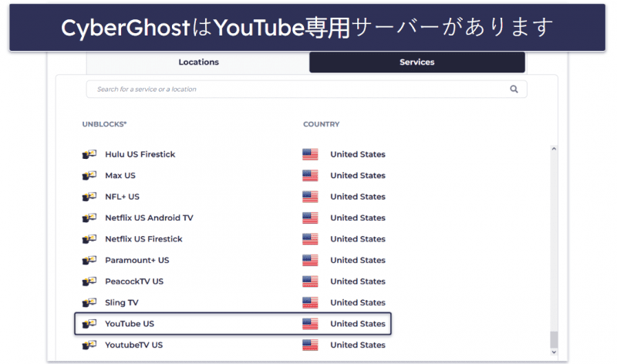Click the scrollbar down arrow
Image resolution: width=617 pixels, height=364 pixels.
(x=554, y=352)
